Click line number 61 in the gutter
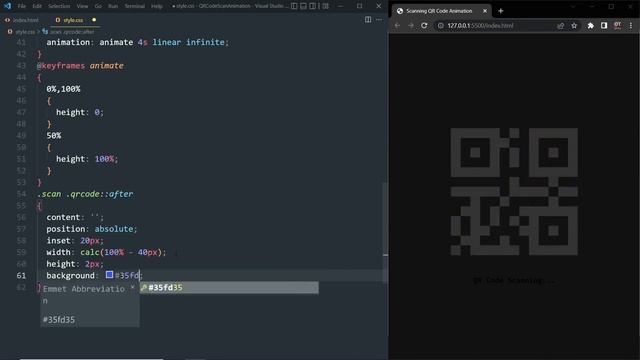Image resolution: width=640 pixels, height=360 pixels. pyautogui.click(x=21, y=276)
